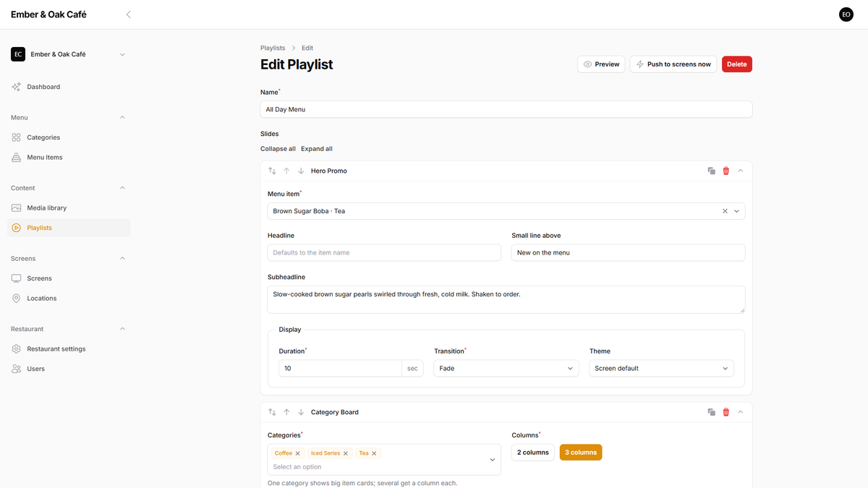Click the Users people icon

17,369
